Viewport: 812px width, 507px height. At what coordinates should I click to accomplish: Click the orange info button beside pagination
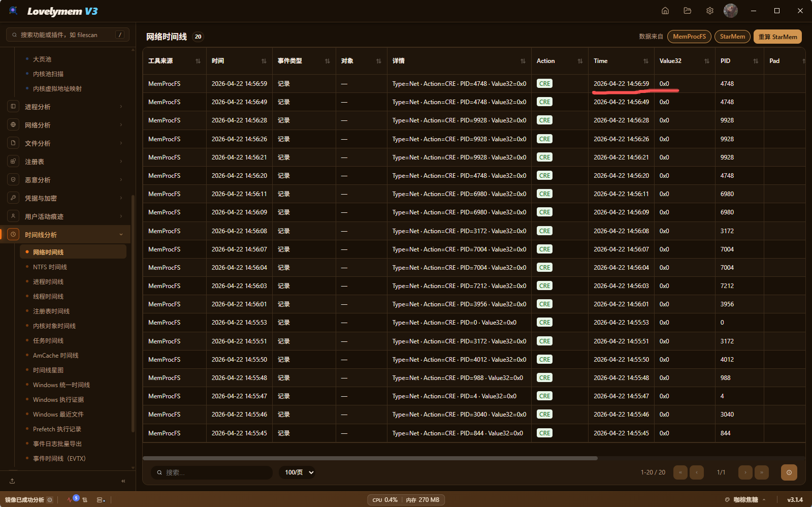[789, 472]
